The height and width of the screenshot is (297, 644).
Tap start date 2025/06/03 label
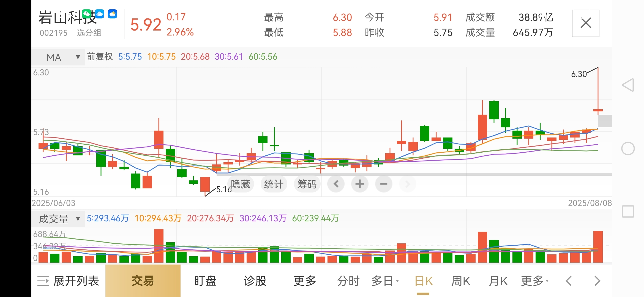click(53, 203)
